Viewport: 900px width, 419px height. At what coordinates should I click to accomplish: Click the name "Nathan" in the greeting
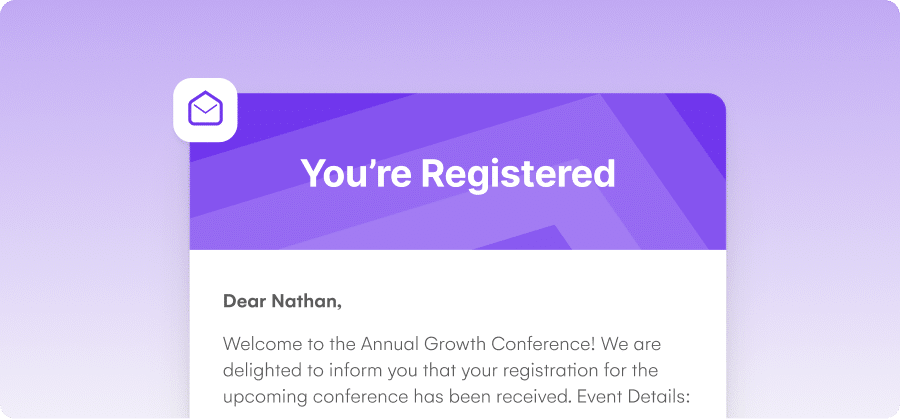pyautogui.click(x=307, y=301)
